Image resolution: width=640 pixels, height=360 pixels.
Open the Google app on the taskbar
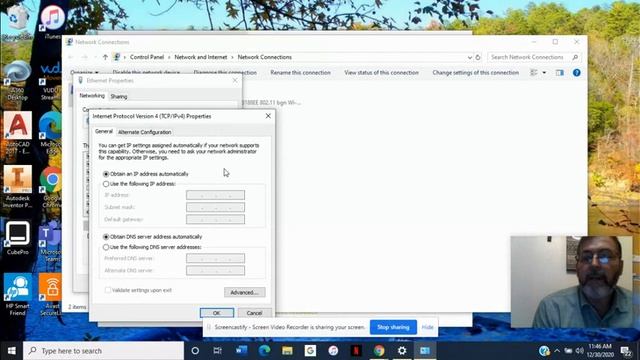[310, 351]
